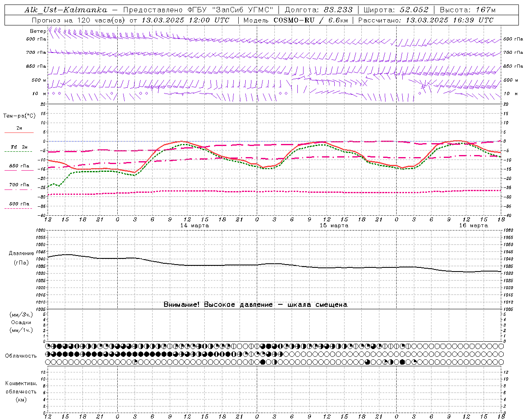
Task: Click the 'Облачность' cloud cover row label
Action: click(x=21, y=356)
